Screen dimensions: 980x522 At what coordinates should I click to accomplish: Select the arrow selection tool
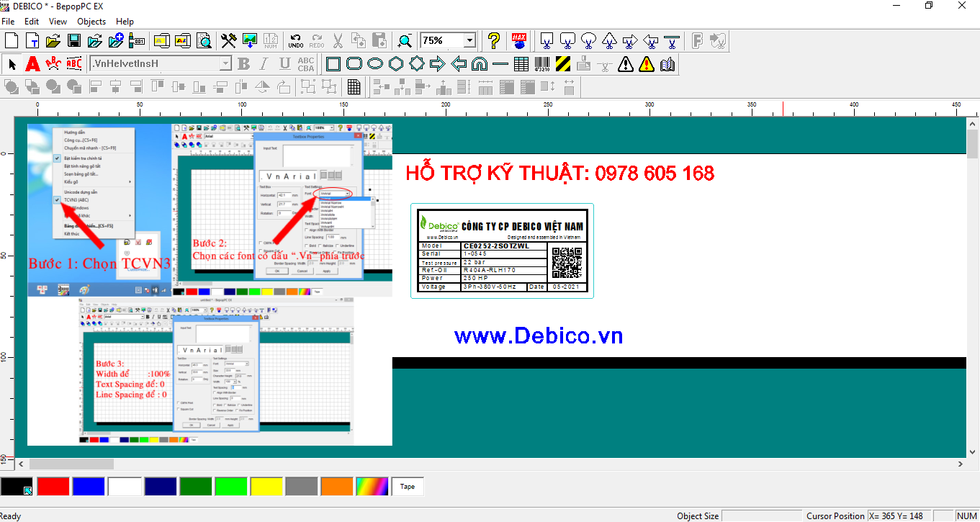point(11,64)
